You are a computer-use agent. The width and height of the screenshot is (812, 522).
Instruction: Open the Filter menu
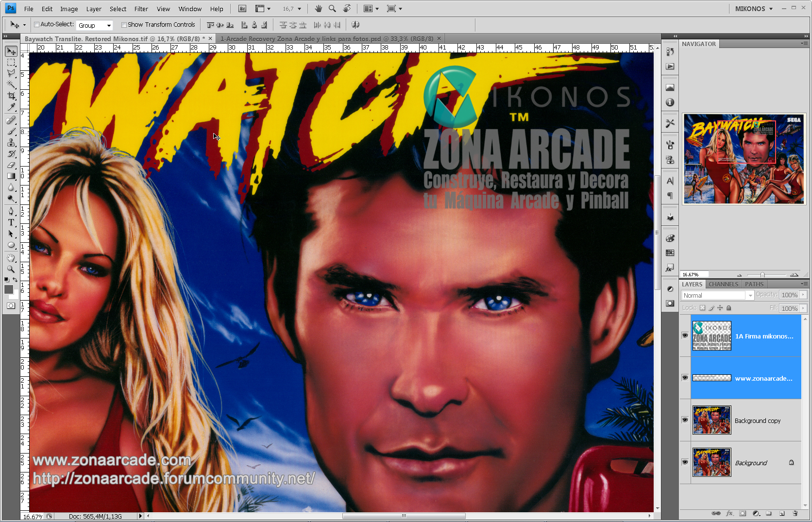coord(141,8)
